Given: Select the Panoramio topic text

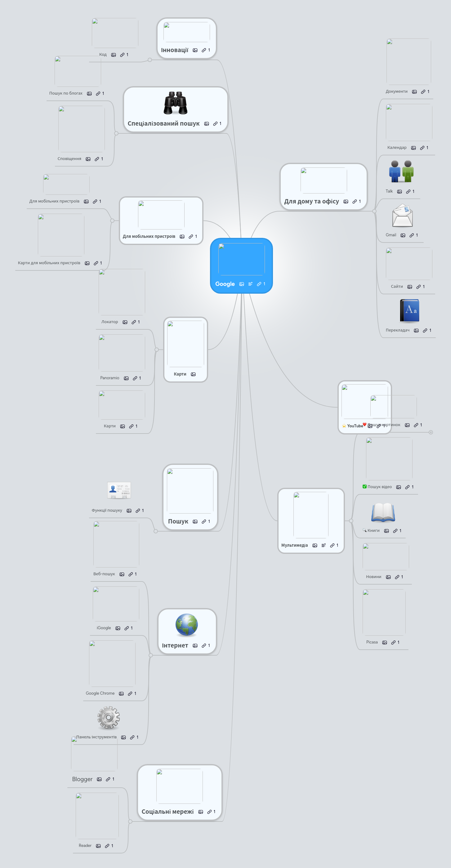Looking at the screenshot, I should coord(109,378).
